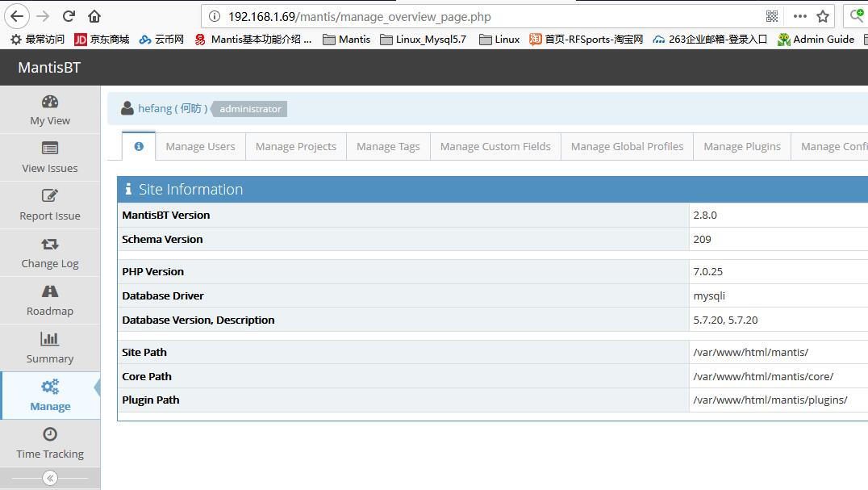Go to Roadmap in sidebar
The width and height of the screenshot is (868, 490).
(x=50, y=300)
